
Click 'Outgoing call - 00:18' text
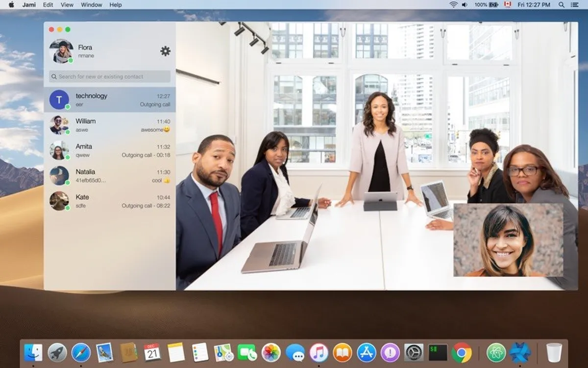click(x=146, y=155)
